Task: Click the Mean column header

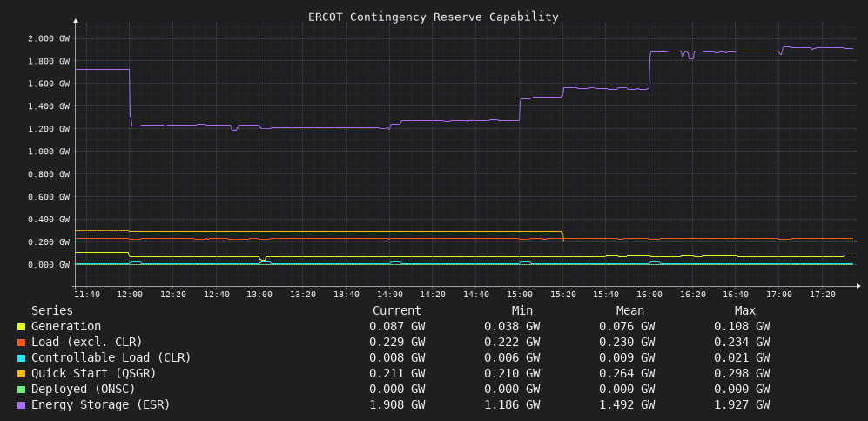Action: point(630,311)
